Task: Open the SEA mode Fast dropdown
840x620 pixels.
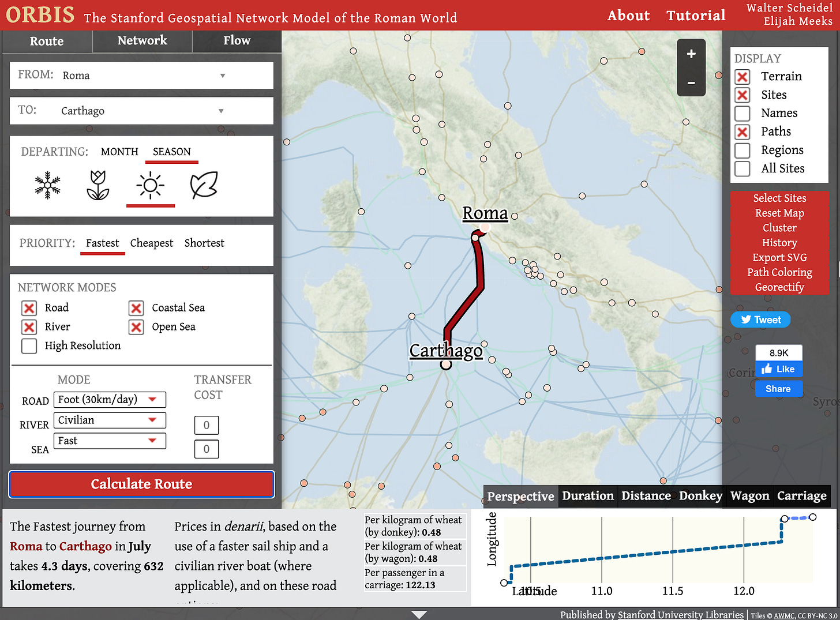Action: 110,441
